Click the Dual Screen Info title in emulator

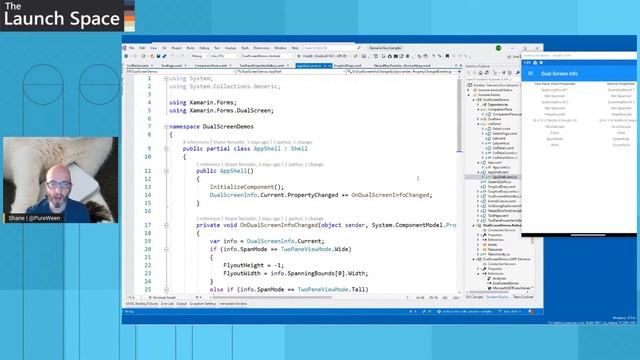point(559,73)
